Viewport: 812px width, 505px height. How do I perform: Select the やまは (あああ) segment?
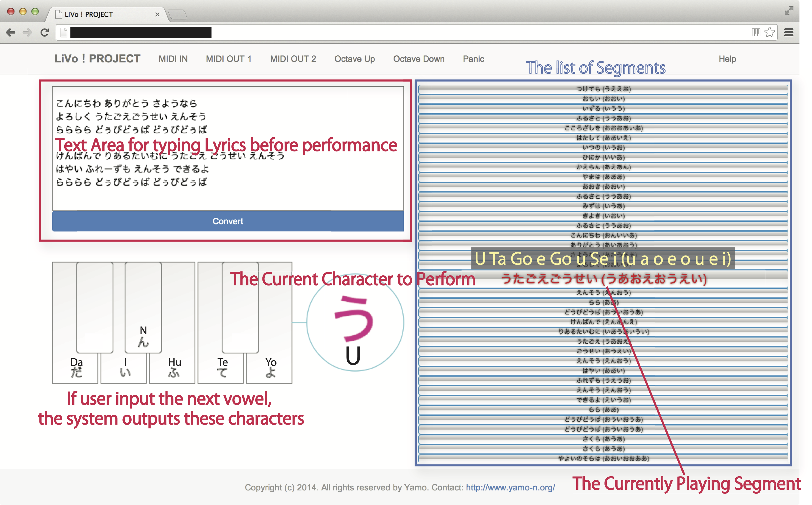(603, 177)
